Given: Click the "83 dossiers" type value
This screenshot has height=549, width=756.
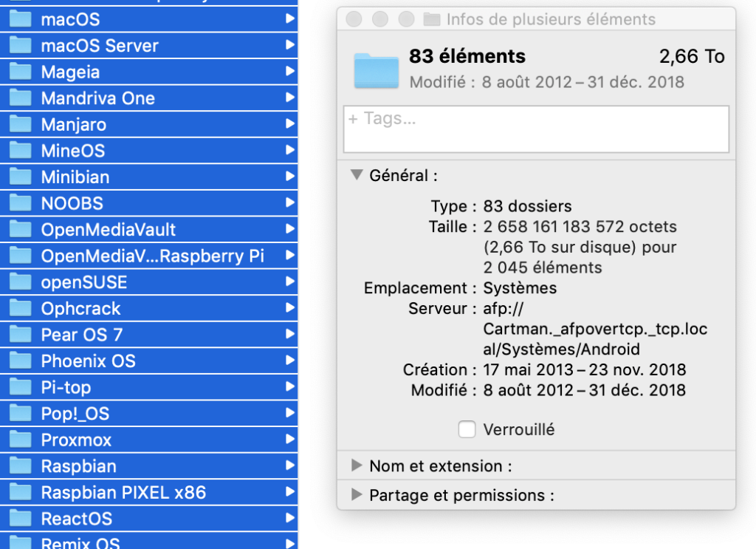Looking at the screenshot, I should coord(527,206).
